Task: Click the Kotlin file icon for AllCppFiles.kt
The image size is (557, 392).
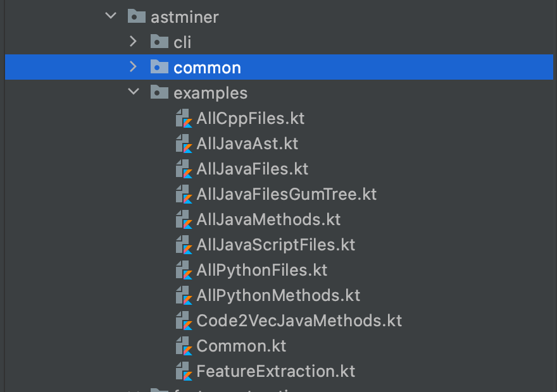Action: (x=183, y=118)
